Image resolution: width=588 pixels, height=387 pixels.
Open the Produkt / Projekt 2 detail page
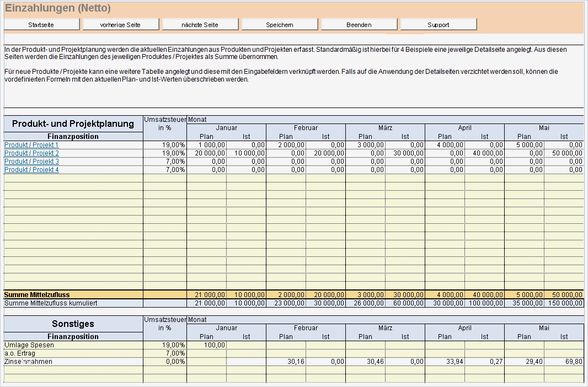pyautogui.click(x=30, y=153)
